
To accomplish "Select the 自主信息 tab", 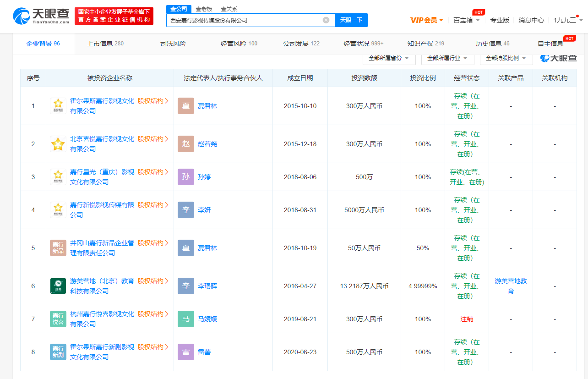I will pyautogui.click(x=550, y=44).
